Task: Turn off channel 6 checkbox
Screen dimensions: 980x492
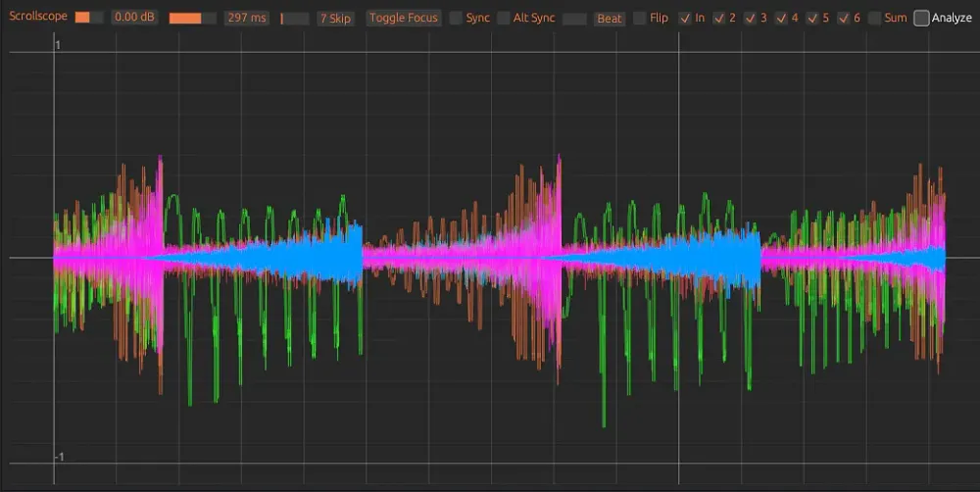Action: click(843, 19)
